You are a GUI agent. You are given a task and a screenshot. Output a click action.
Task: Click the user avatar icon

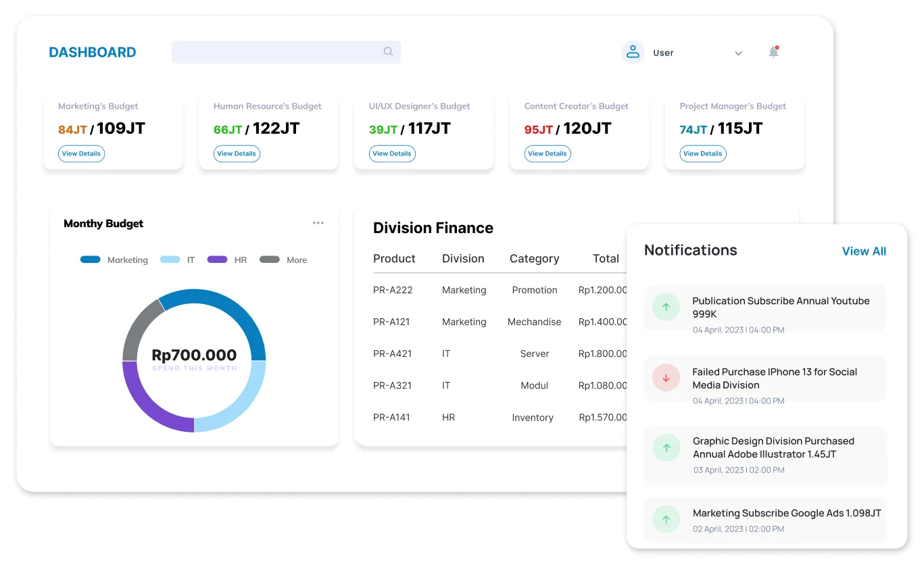tap(633, 52)
